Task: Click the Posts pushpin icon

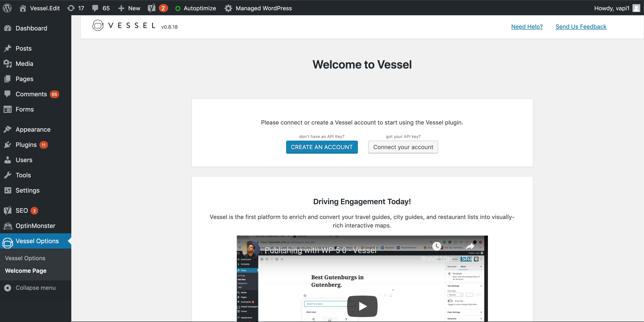Action: [x=7, y=48]
